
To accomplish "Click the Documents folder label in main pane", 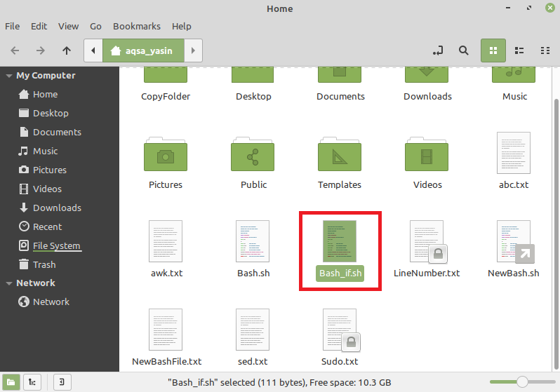I will [340, 96].
